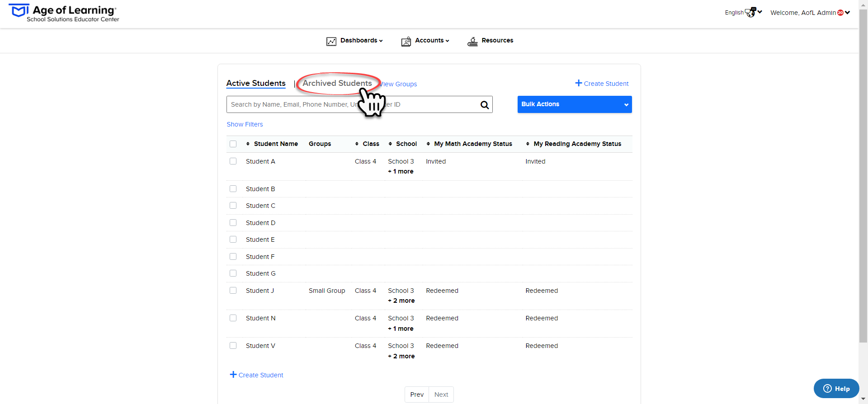Check the Student E checkbox
This screenshot has height=404, width=868.
pyautogui.click(x=233, y=240)
